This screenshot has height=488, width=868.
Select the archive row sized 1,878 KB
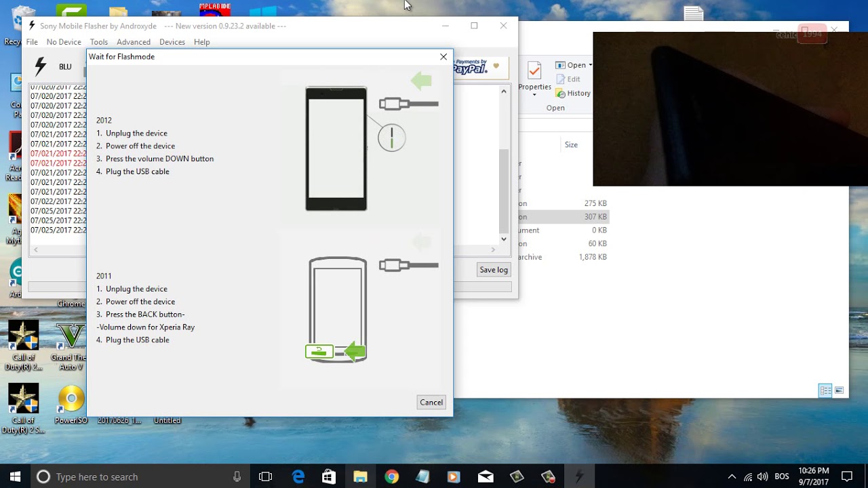click(x=564, y=257)
